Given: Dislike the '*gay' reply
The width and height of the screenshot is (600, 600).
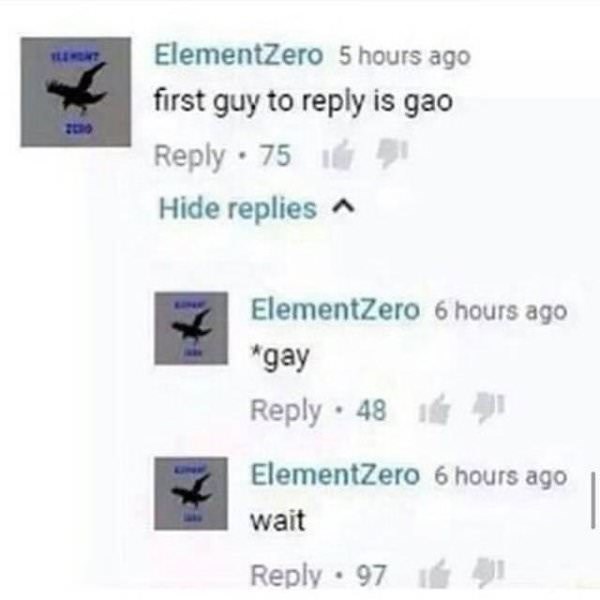Looking at the screenshot, I should pyautogui.click(x=489, y=409).
